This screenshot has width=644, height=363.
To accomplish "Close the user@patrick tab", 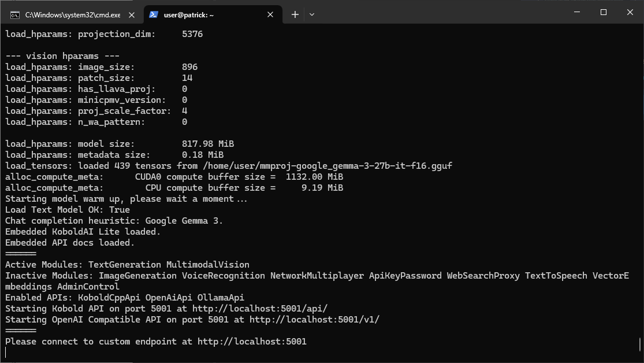I will pos(270,14).
